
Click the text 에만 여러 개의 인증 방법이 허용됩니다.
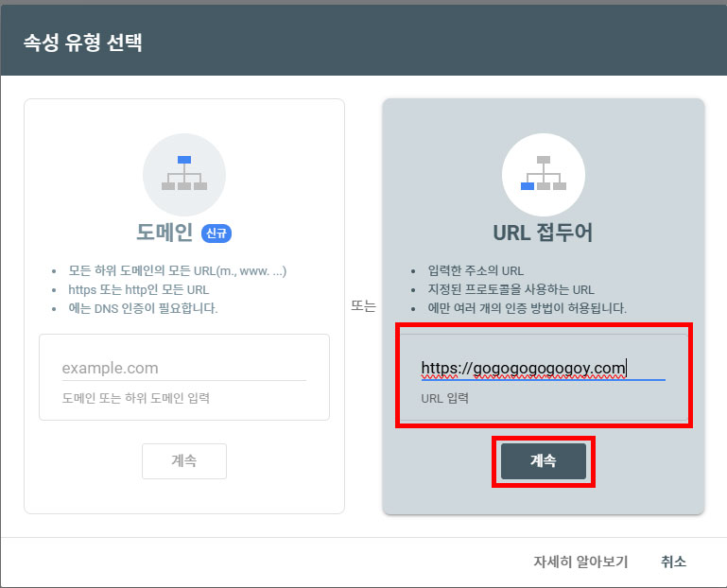(x=528, y=308)
